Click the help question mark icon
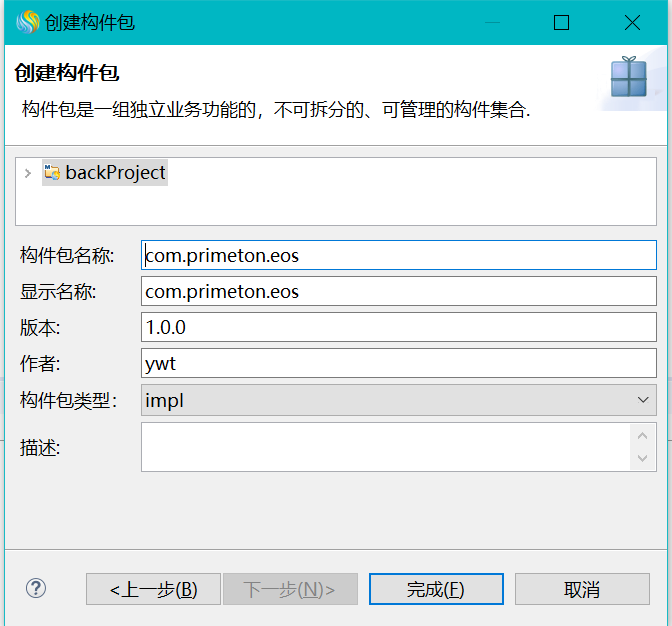This screenshot has height=626, width=672. tap(36, 588)
